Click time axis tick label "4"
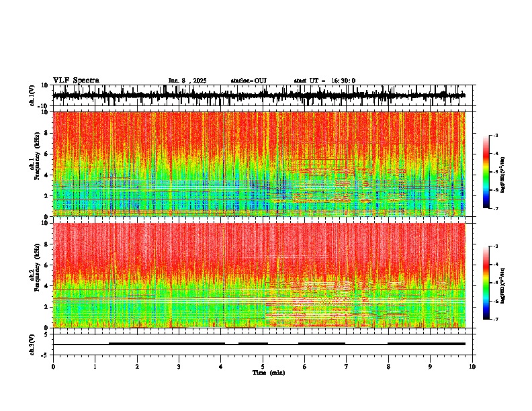 click(221, 367)
